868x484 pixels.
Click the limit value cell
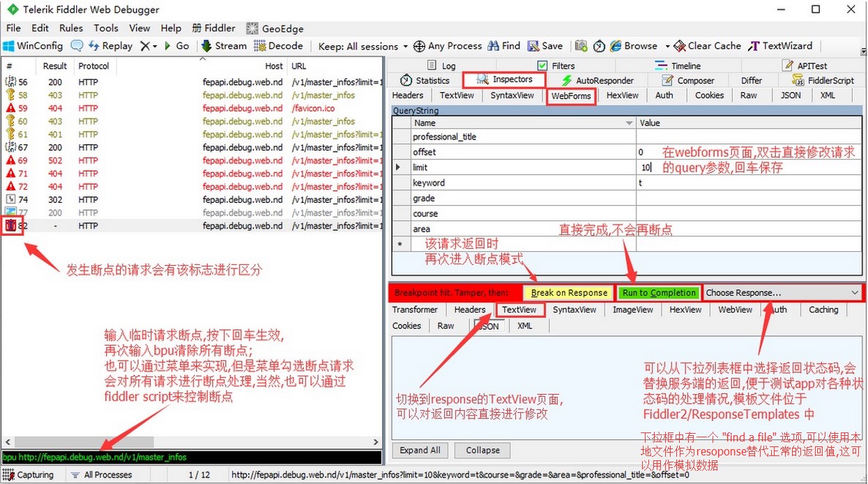pyautogui.click(x=749, y=167)
